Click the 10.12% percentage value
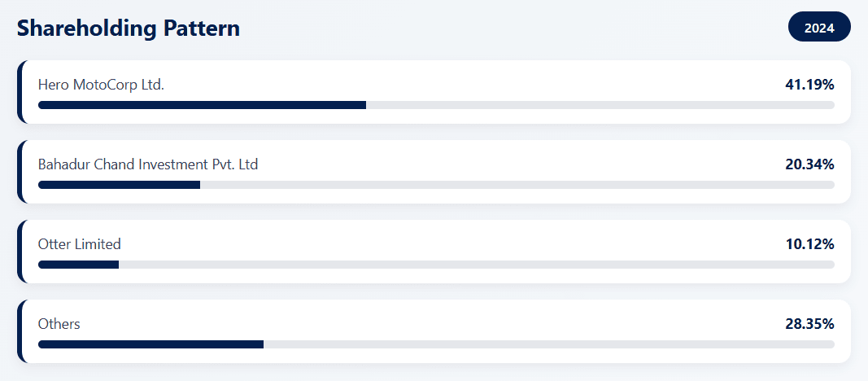 (x=809, y=243)
